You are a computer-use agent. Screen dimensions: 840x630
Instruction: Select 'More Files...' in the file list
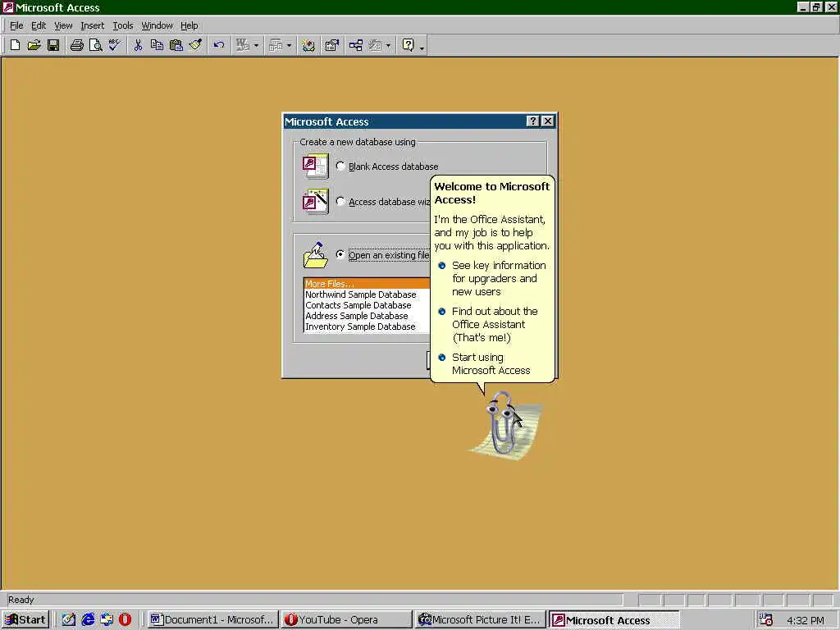coord(367,283)
